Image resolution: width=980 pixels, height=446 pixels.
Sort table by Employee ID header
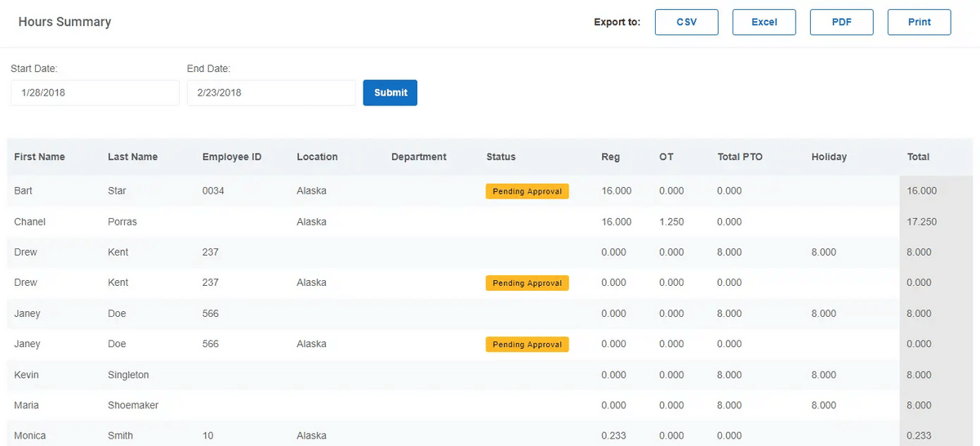[x=232, y=157]
